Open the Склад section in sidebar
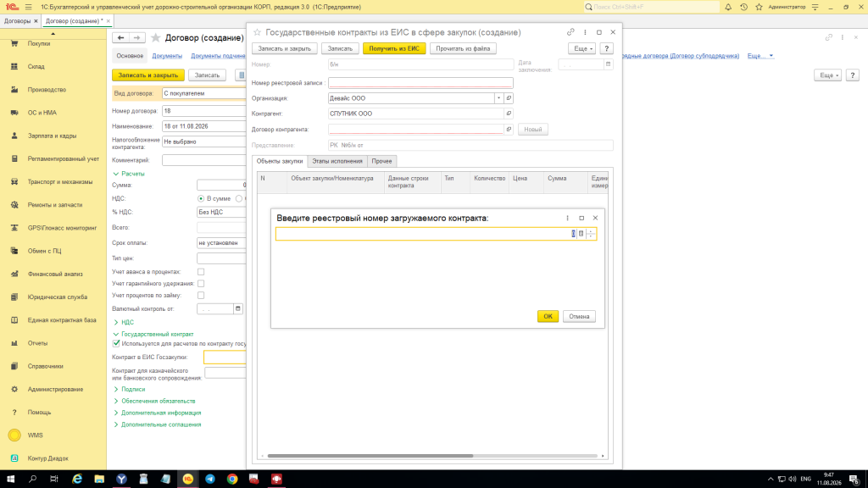 36,66
